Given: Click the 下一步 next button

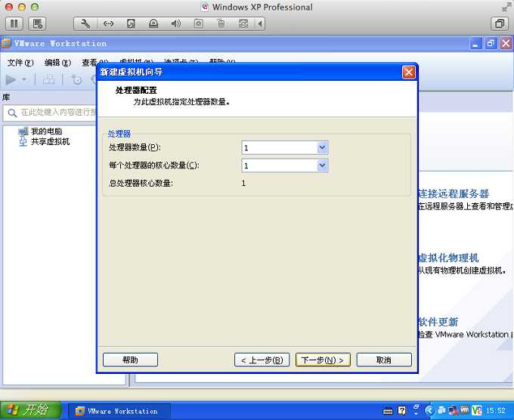Looking at the screenshot, I should coord(323,360).
